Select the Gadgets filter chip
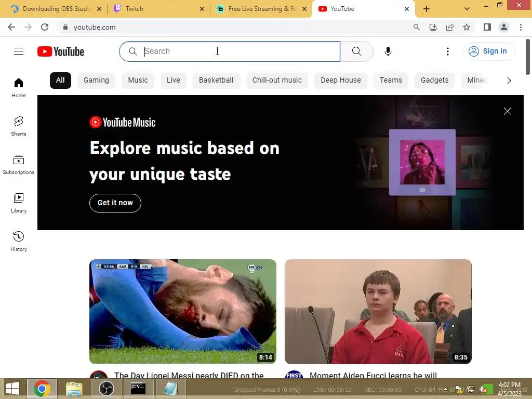 point(435,81)
